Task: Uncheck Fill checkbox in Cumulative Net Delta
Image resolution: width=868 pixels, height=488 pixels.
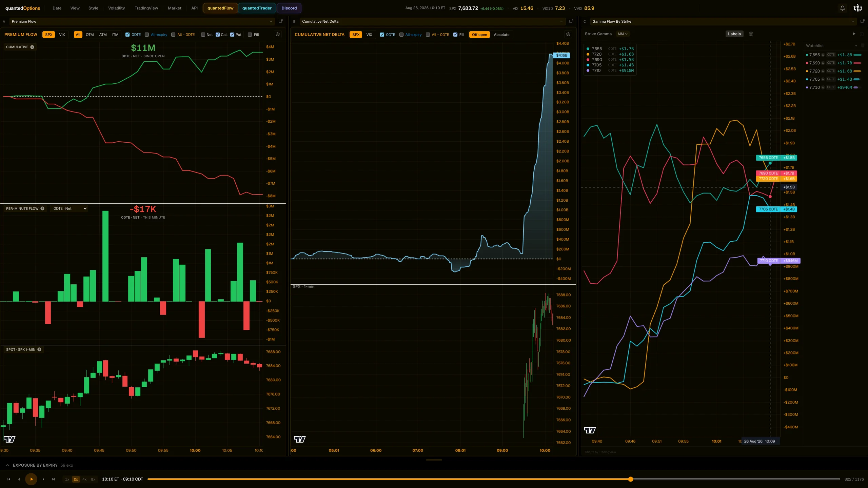Action: pyautogui.click(x=455, y=35)
